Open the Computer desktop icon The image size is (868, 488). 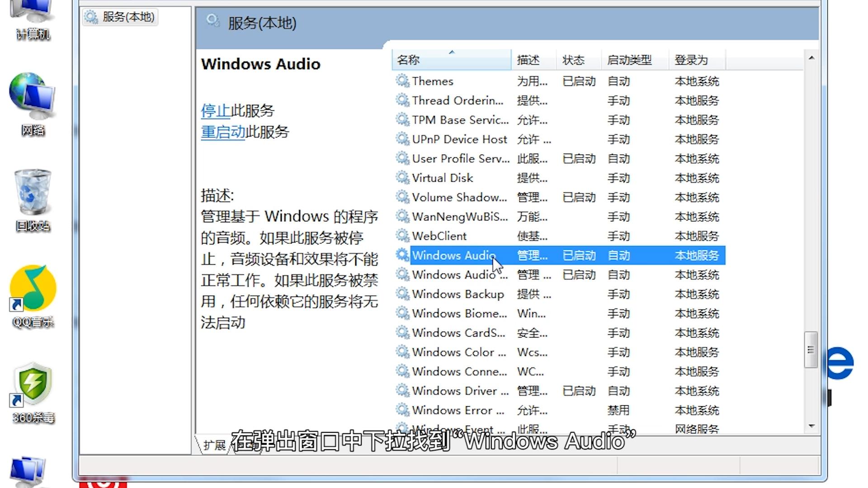pyautogui.click(x=33, y=18)
